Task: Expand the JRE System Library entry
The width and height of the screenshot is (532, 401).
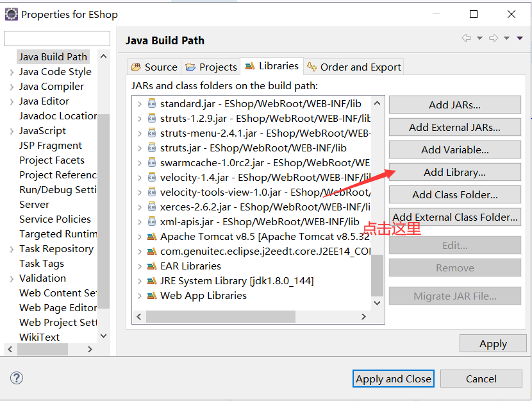Action: 141,281
